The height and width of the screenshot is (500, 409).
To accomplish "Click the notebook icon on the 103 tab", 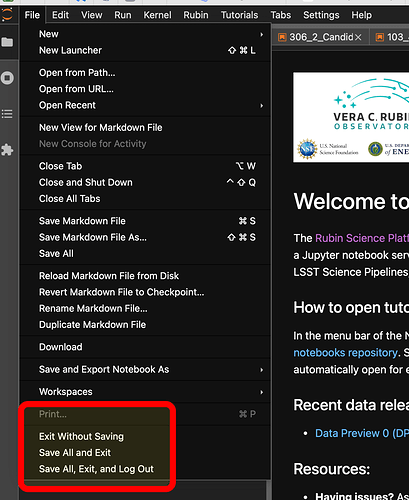I will click(379, 37).
